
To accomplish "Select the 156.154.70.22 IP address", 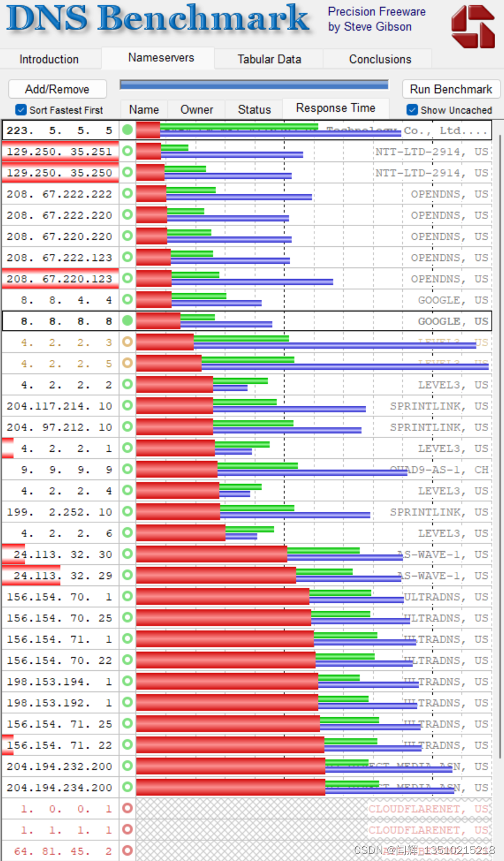I will coord(59,660).
